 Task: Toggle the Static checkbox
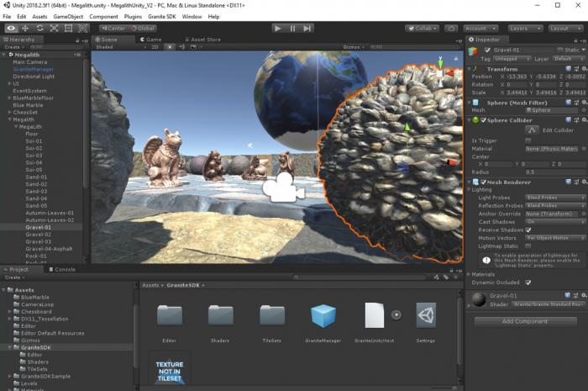(x=560, y=50)
